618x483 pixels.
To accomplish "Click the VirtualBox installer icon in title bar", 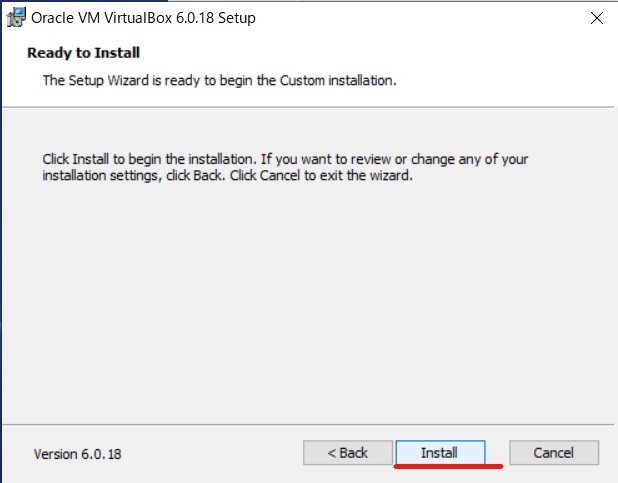I will point(17,18).
